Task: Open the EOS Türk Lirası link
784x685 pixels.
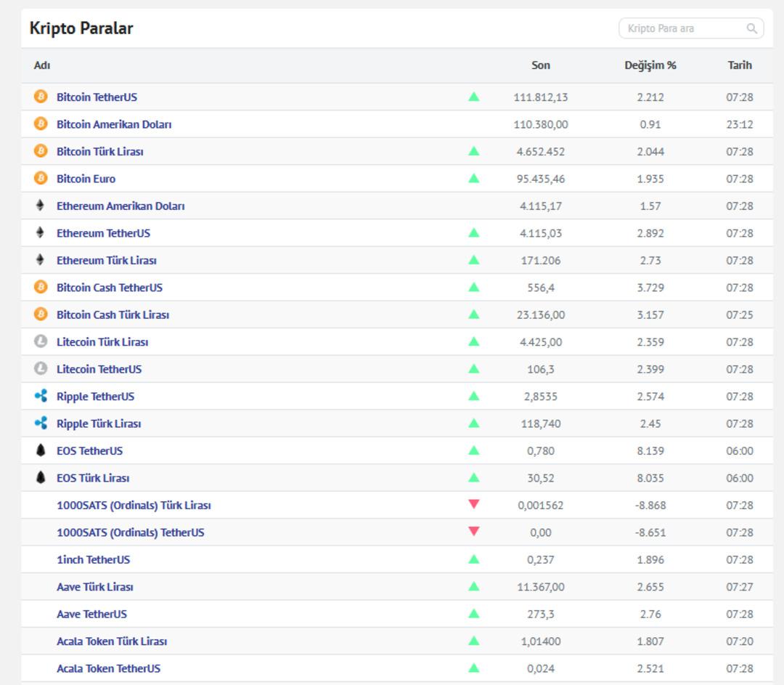Action: click(93, 478)
